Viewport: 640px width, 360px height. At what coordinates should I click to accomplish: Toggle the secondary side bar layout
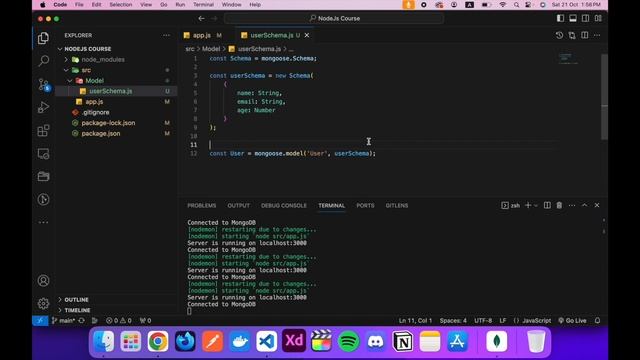[x=585, y=18]
